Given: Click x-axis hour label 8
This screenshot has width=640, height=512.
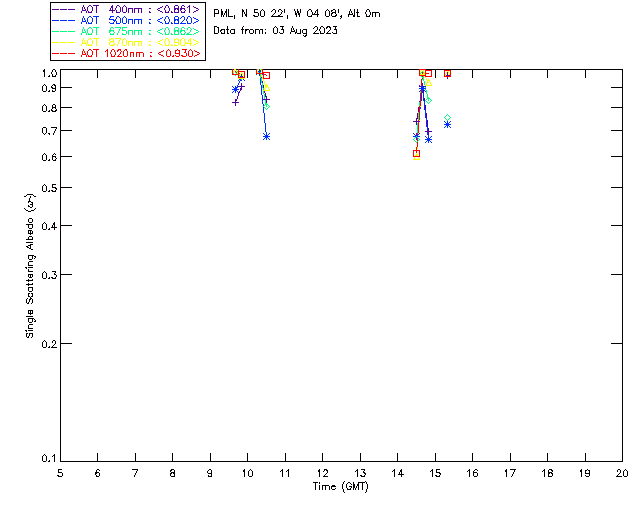Looking at the screenshot, I should click(x=173, y=473).
